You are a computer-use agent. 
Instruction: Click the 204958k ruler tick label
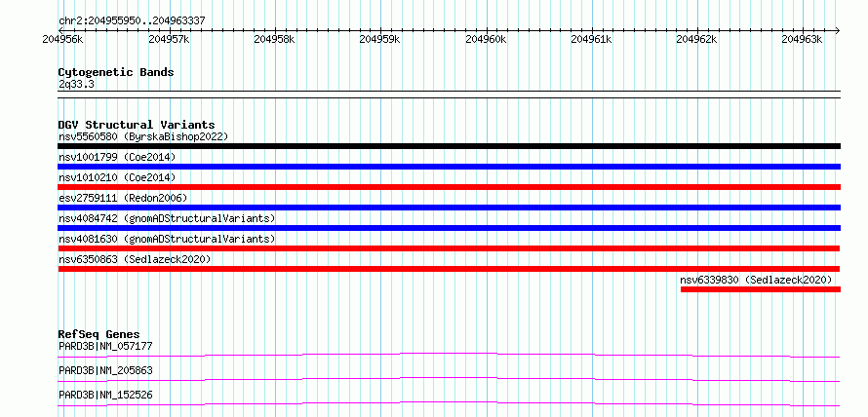(274, 39)
